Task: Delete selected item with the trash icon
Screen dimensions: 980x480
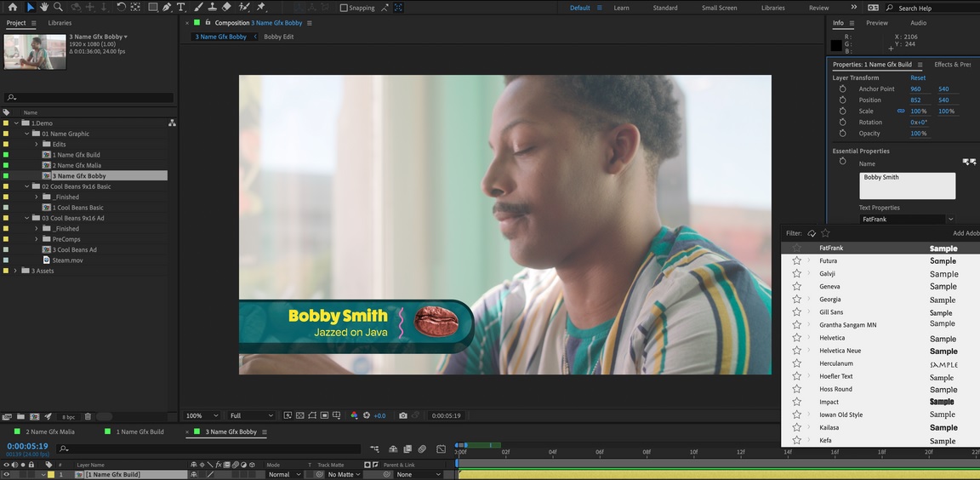Action: coord(88,417)
